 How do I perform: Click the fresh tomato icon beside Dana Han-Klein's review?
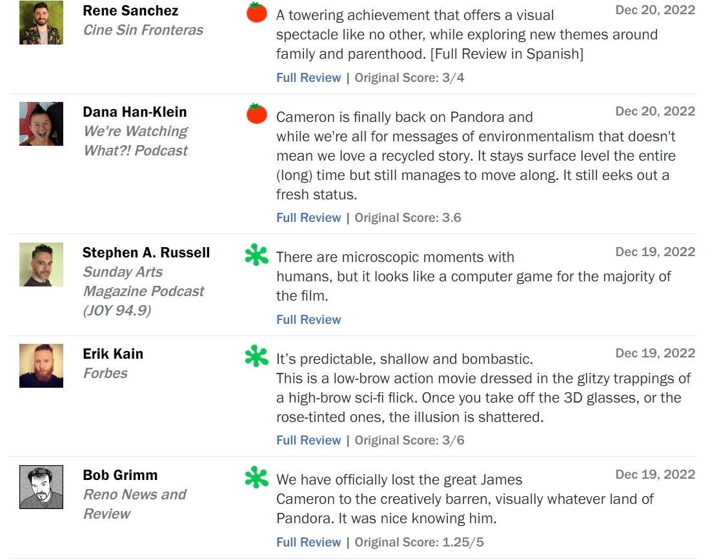tap(257, 114)
